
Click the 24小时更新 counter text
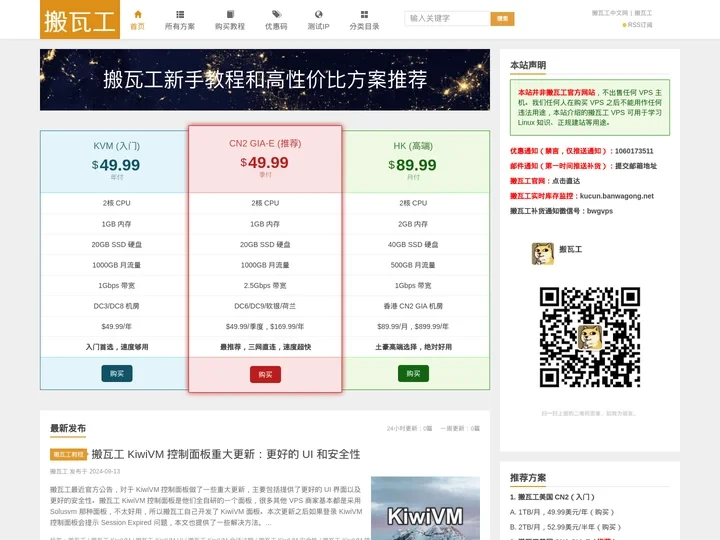410,428
